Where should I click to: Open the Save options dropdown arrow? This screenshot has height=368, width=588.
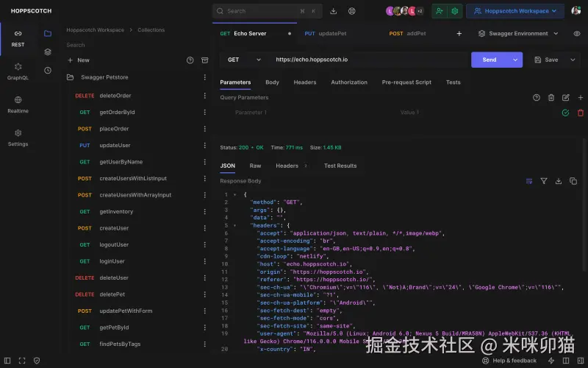pyautogui.click(x=573, y=60)
